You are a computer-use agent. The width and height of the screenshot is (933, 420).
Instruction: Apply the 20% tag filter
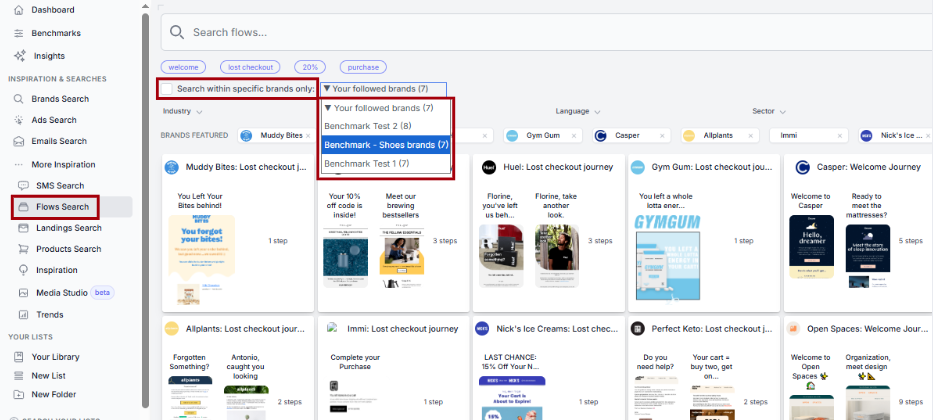310,67
